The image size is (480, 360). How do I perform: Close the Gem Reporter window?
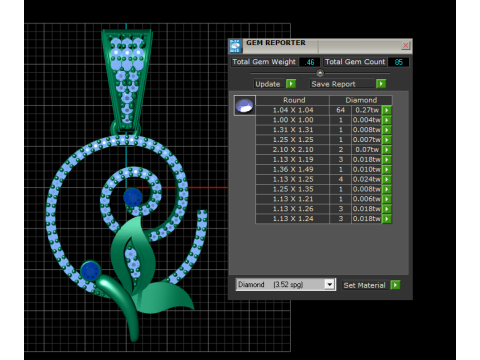[405, 45]
